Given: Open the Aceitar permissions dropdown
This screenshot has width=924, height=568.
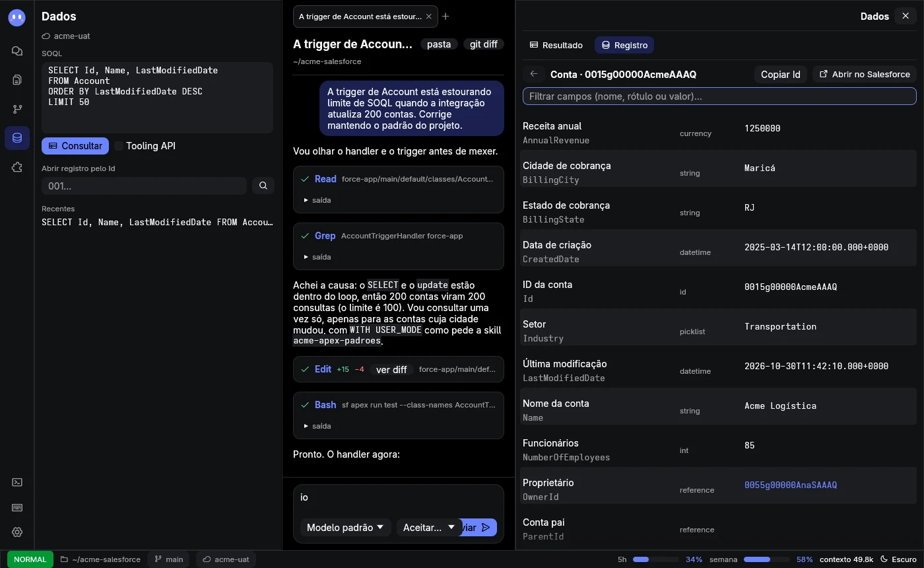Looking at the screenshot, I should (x=429, y=527).
